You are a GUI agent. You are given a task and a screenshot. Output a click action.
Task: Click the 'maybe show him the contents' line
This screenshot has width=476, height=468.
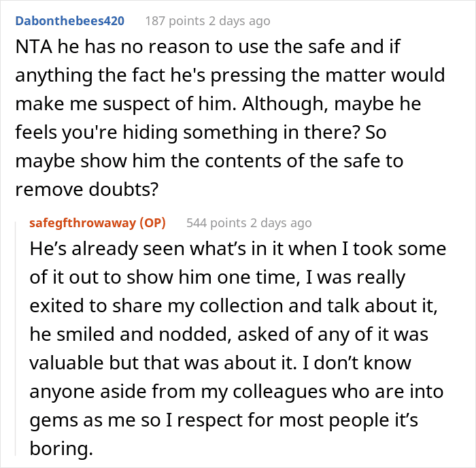(x=209, y=161)
